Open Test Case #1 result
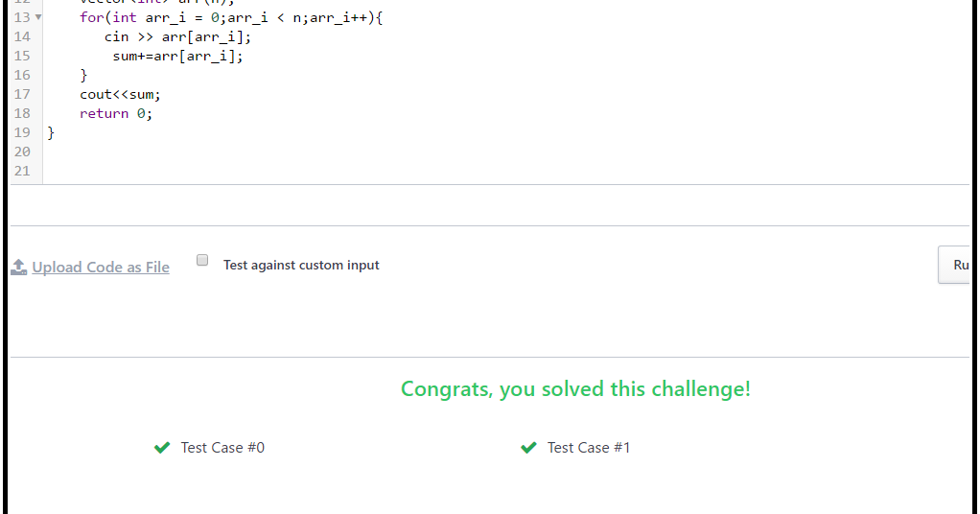The height and width of the screenshot is (514, 980). (x=589, y=448)
